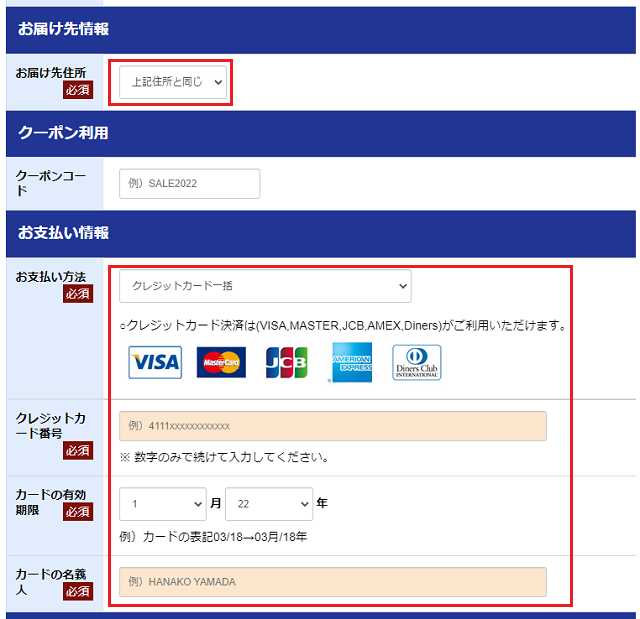Click the お支払い方法 label

(51, 277)
